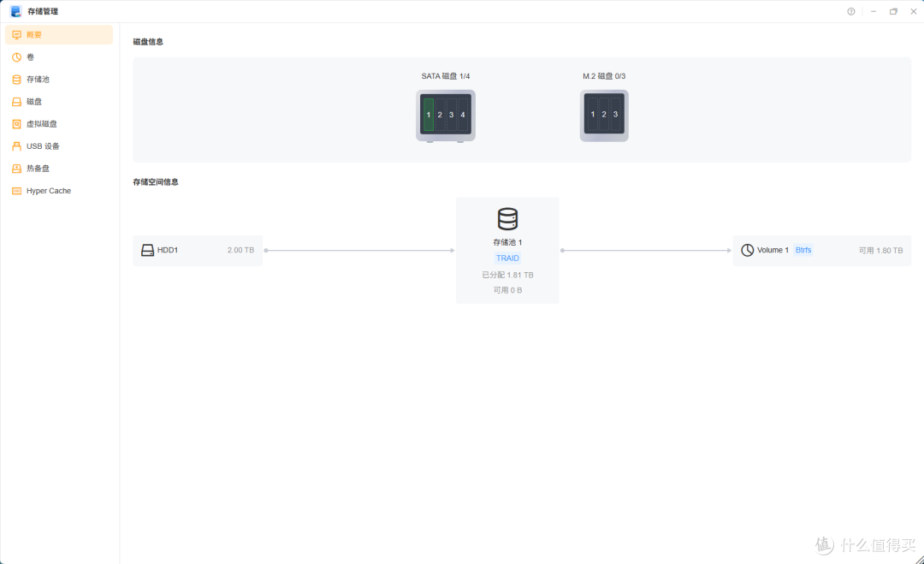The image size is (924, 564).
Task: Select empty SATA drive bay 3
Action: [452, 115]
